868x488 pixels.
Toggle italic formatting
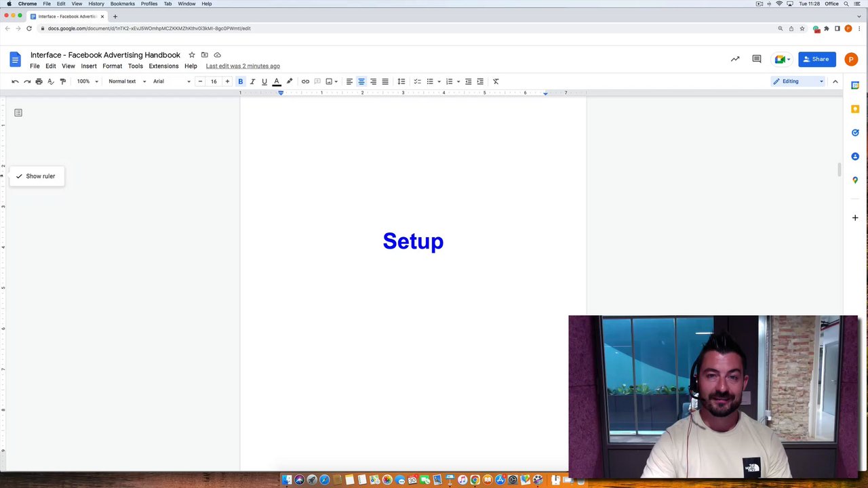click(x=252, y=81)
